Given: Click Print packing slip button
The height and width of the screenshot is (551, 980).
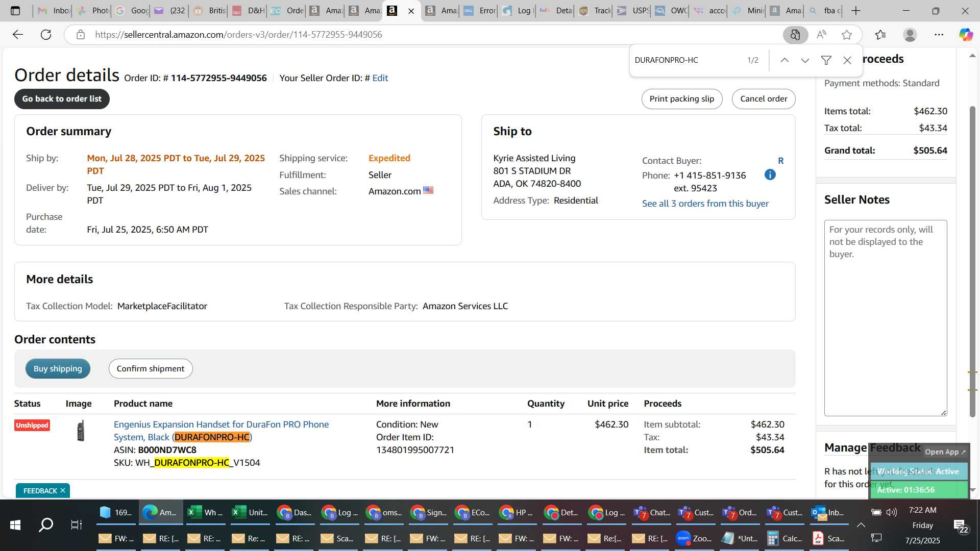Looking at the screenshot, I should coord(681,99).
